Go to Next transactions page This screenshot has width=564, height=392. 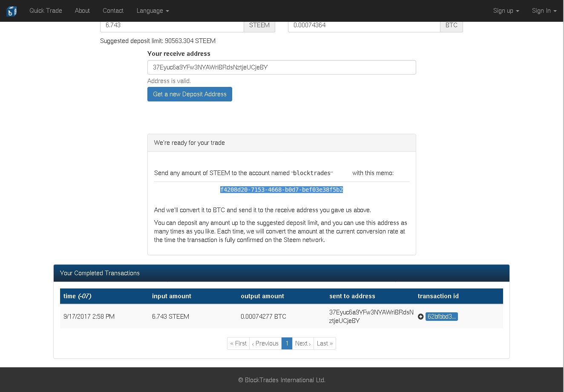pyautogui.click(x=303, y=343)
